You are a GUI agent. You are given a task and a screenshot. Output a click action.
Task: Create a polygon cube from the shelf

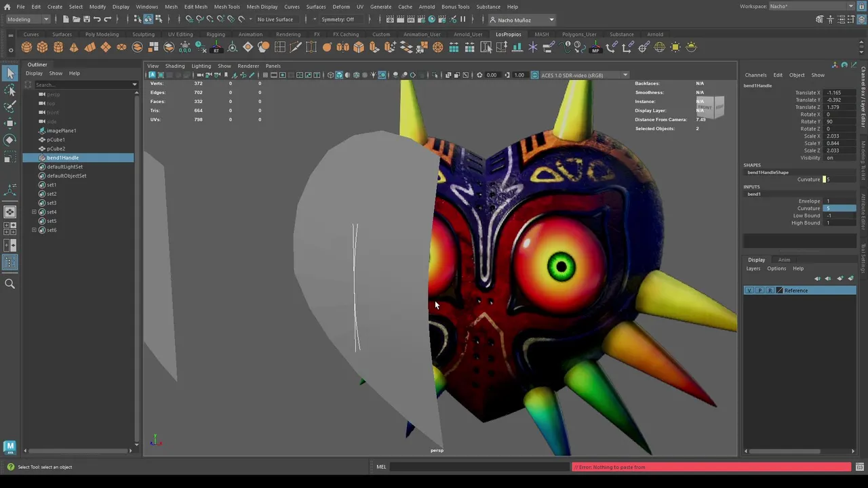pos(42,47)
